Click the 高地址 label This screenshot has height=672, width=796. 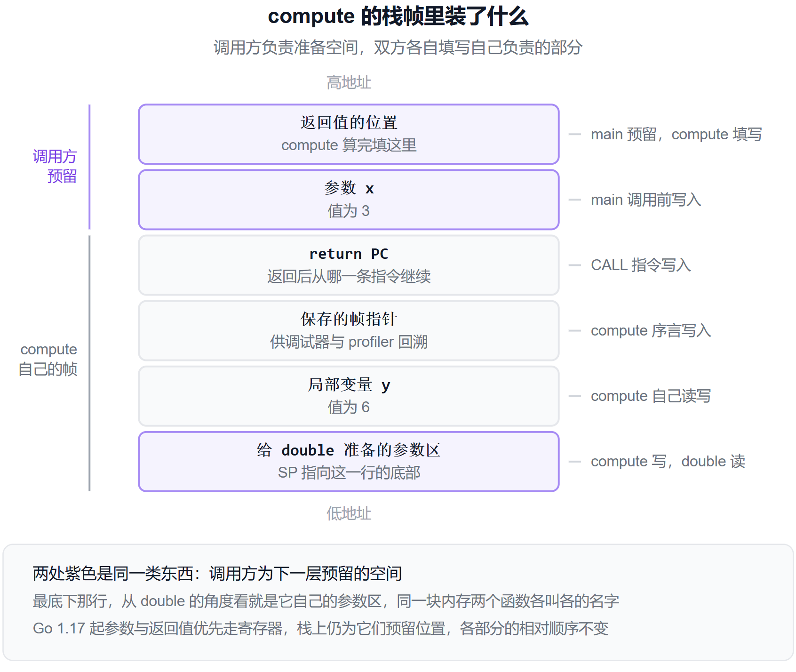[349, 82]
